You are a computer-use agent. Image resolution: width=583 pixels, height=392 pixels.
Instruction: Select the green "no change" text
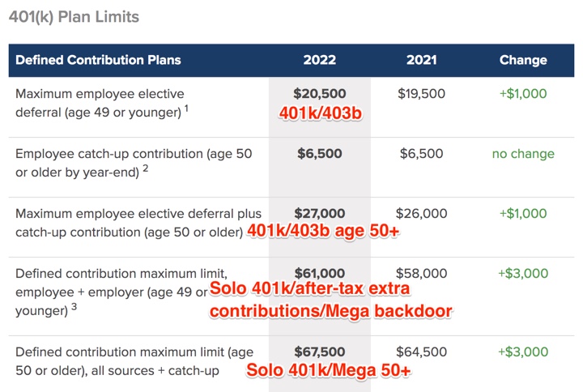[523, 154]
